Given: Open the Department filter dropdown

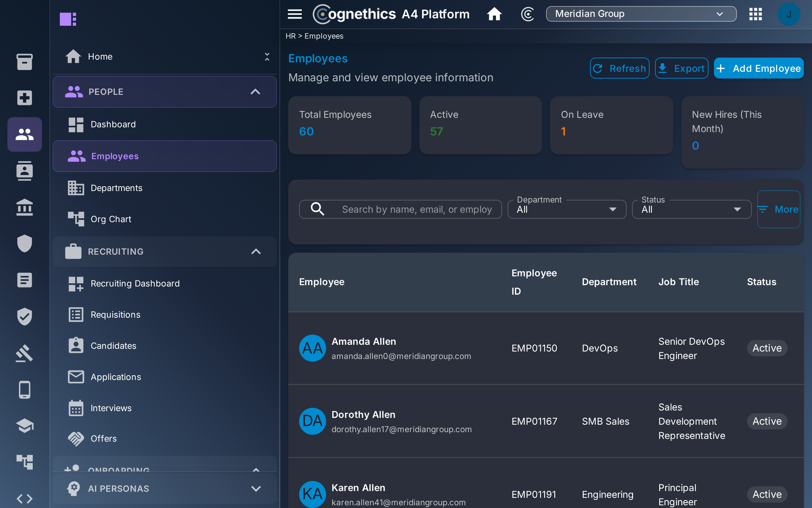Looking at the screenshot, I should coord(567,209).
